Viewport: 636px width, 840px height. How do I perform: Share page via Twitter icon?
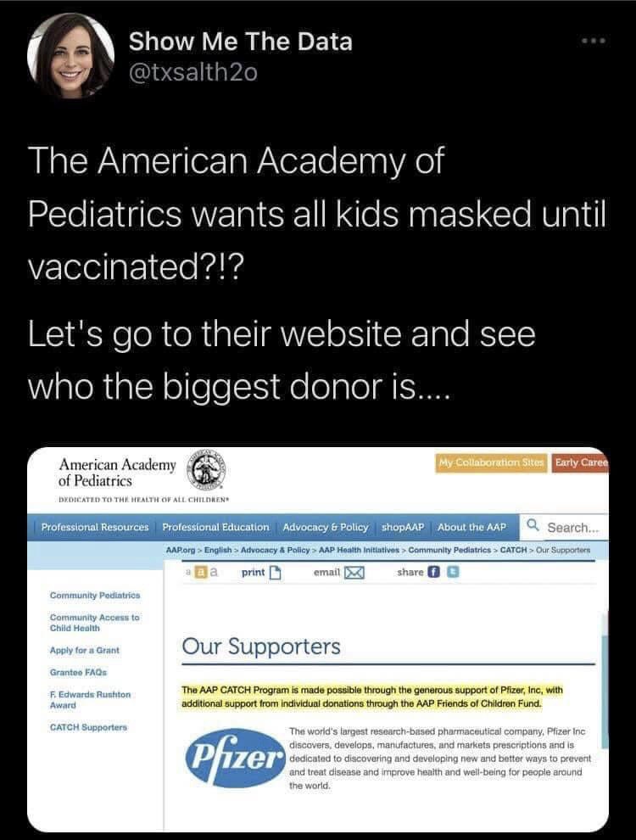(453, 572)
